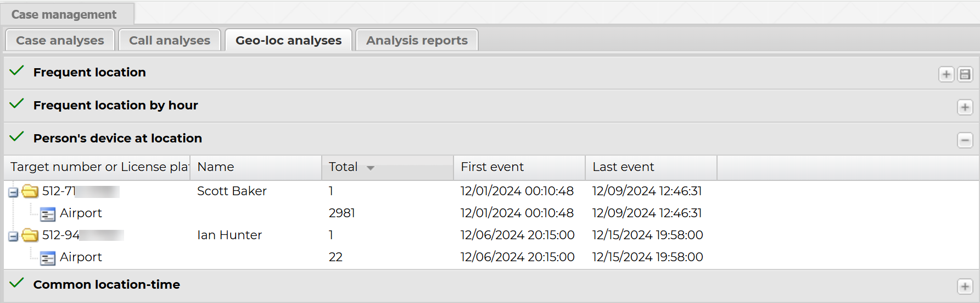Collapse tree node for Scott Baker's number
Image resolution: width=980 pixels, height=303 pixels.
[13, 192]
